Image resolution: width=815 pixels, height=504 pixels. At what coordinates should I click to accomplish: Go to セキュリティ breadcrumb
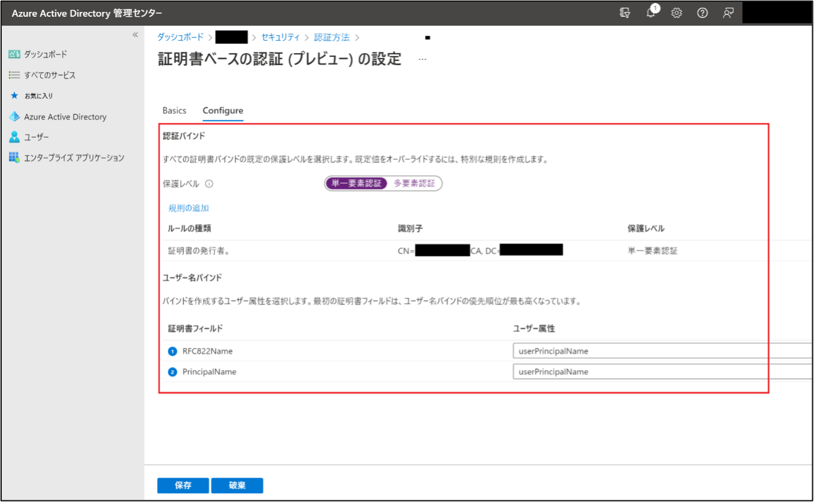click(x=281, y=37)
